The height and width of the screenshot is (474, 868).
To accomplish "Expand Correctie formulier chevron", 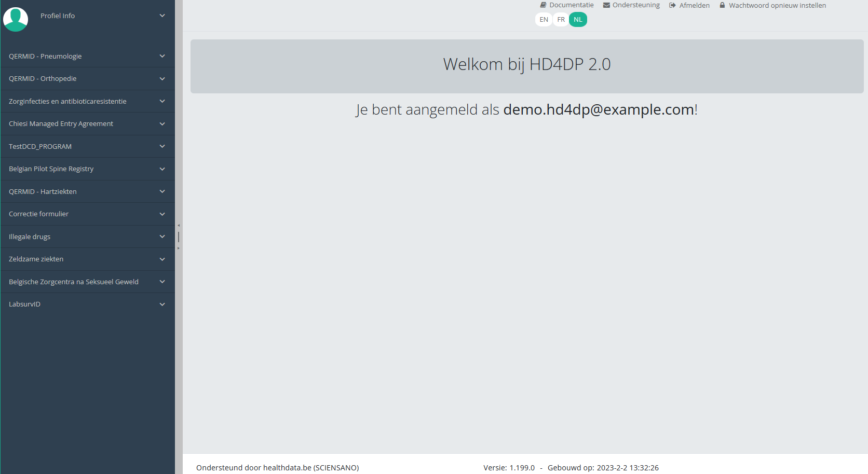I will coord(162,214).
